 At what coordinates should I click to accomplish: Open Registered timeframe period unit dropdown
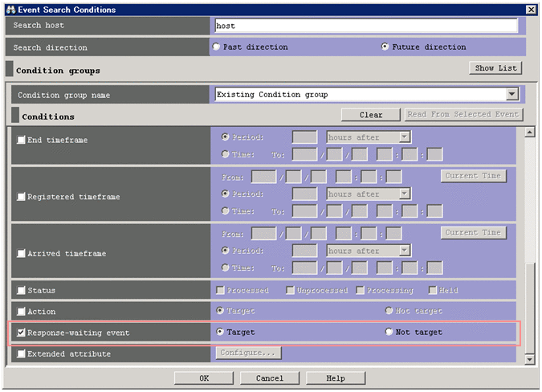coord(405,194)
